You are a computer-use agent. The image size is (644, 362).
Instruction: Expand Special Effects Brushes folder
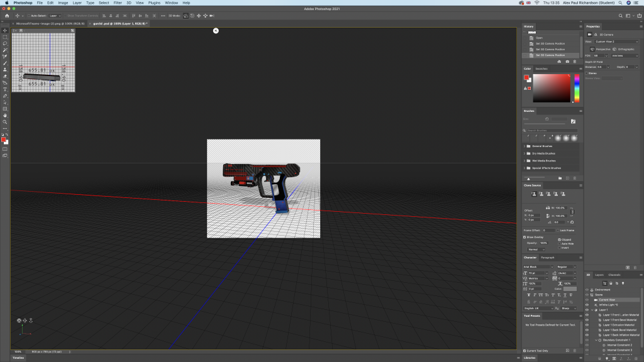525,168
